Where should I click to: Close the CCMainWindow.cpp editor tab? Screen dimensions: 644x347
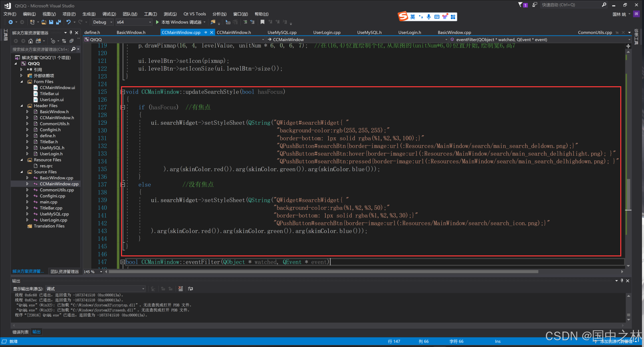[x=212, y=32]
